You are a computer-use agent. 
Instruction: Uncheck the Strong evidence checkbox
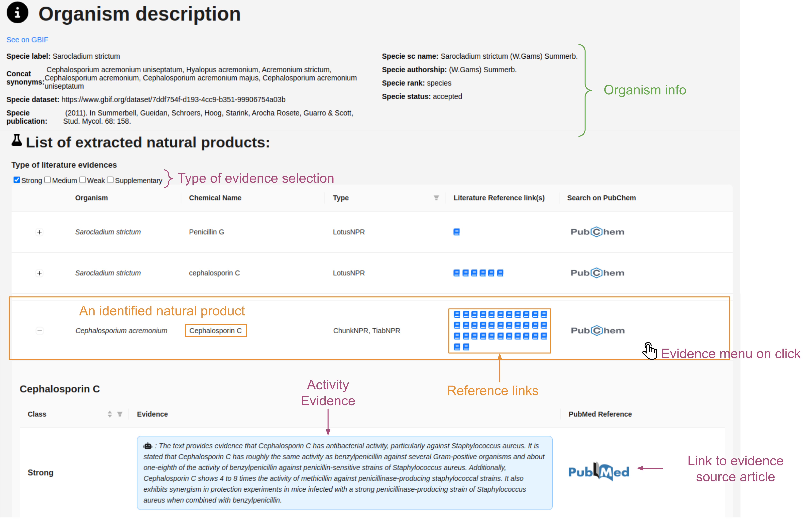[17, 180]
